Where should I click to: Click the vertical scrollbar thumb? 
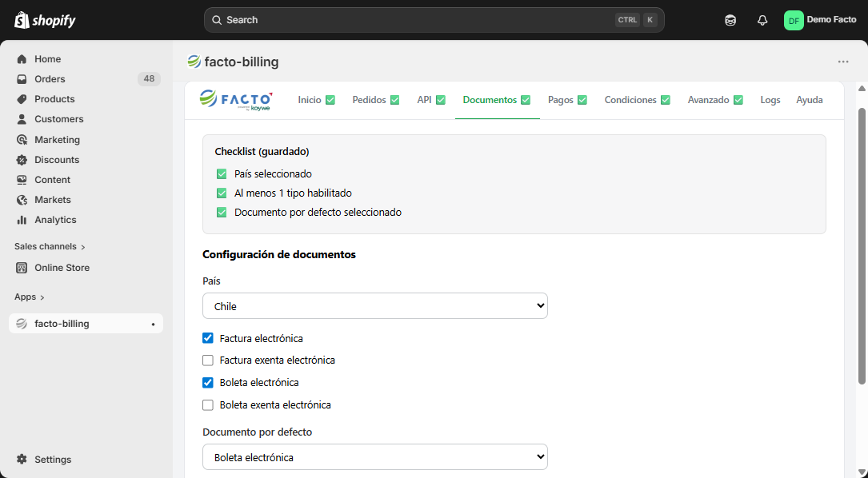(x=862, y=245)
